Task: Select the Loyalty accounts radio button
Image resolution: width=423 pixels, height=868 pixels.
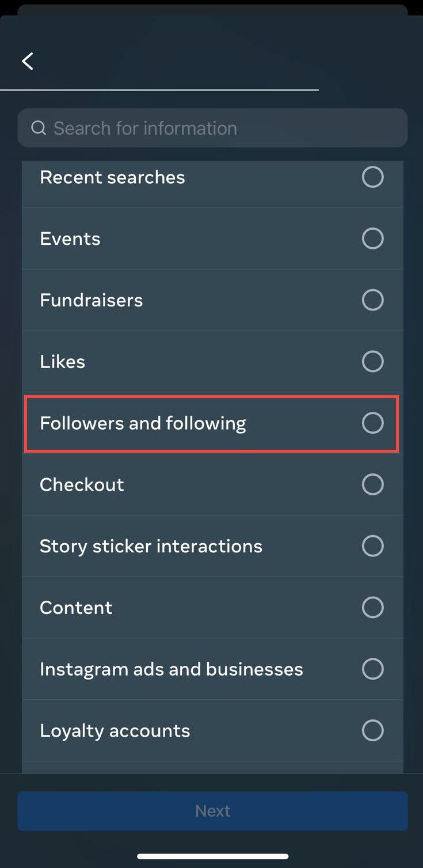Action: [x=373, y=730]
